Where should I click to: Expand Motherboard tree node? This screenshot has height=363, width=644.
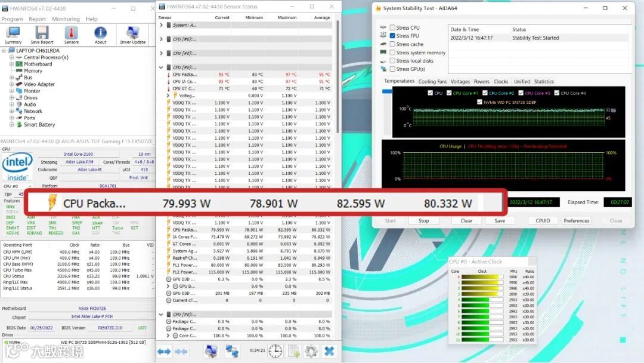(x=11, y=64)
